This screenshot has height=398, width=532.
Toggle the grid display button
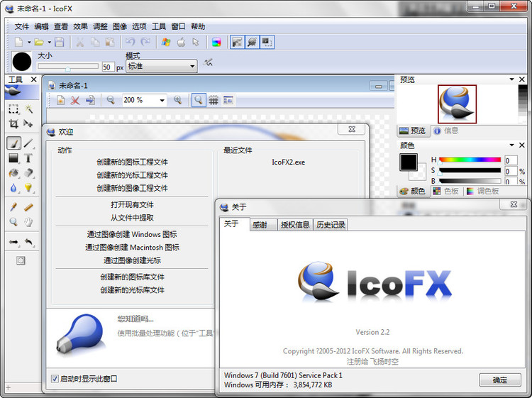[x=214, y=101]
